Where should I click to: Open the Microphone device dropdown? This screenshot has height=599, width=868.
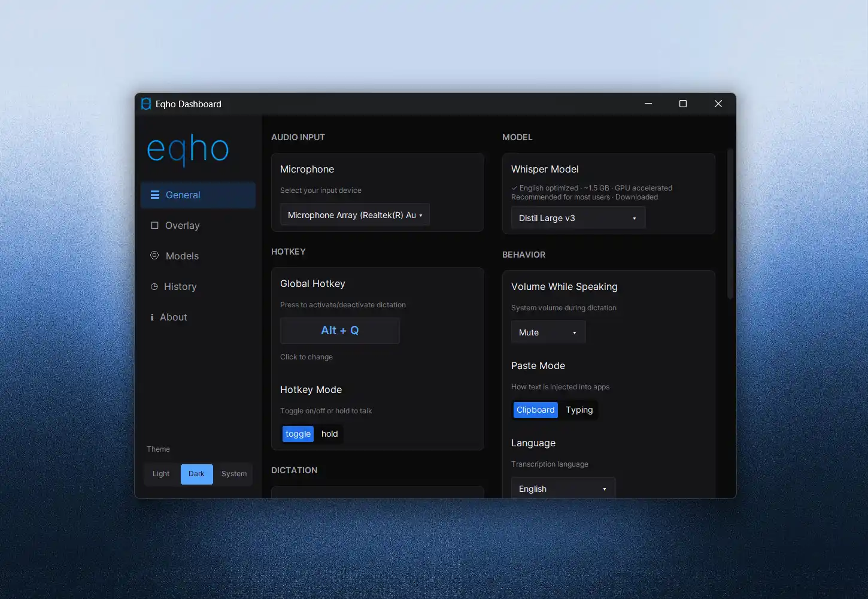355,215
